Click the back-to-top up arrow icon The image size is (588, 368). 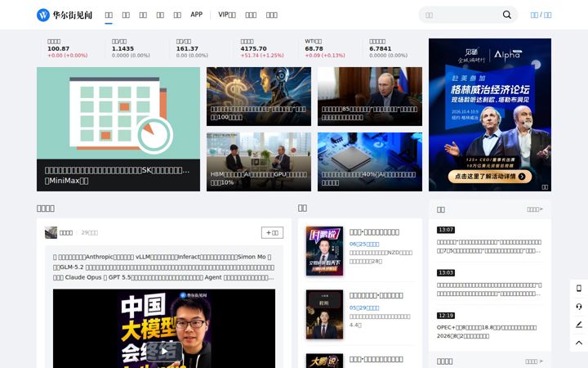[579, 343]
